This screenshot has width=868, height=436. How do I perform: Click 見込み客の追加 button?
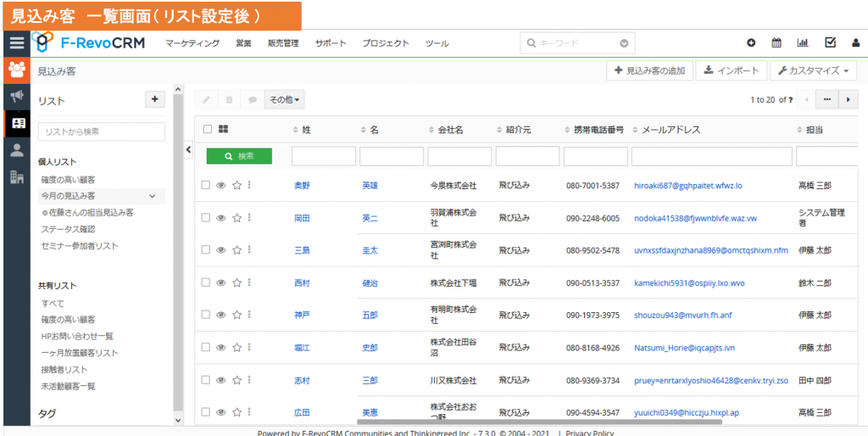pyautogui.click(x=649, y=71)
